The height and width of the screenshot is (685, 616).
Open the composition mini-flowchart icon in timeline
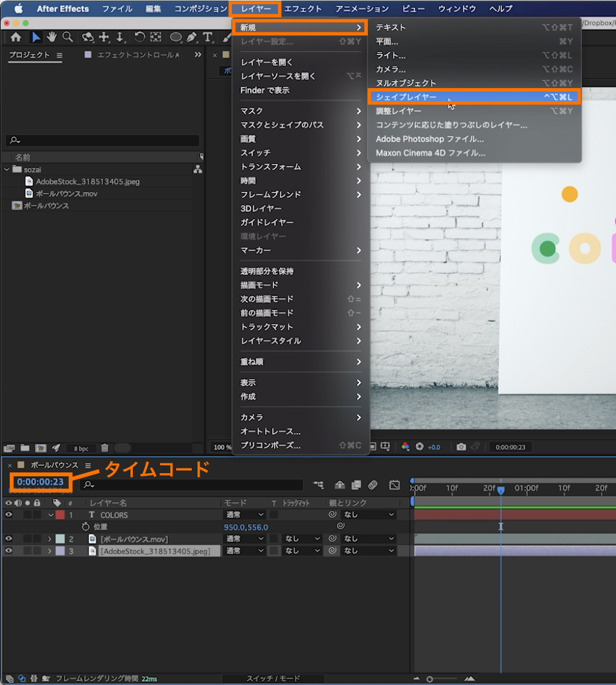tap(319, 485)
